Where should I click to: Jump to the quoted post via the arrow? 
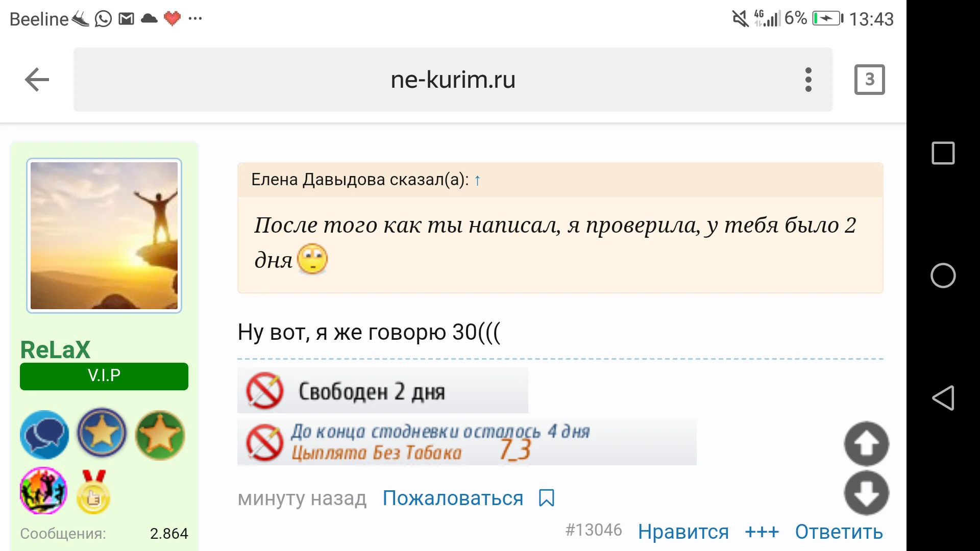point(477,180)
